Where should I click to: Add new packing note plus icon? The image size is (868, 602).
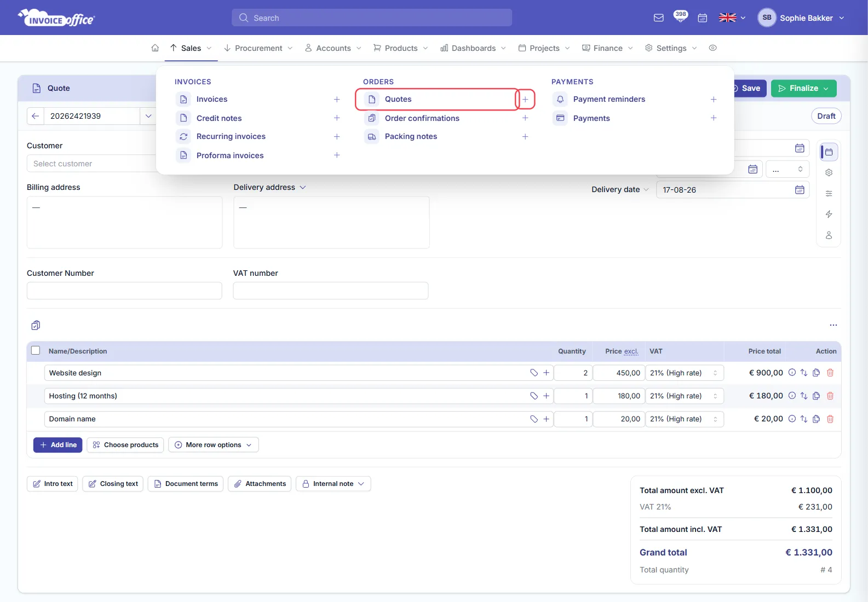525,137
